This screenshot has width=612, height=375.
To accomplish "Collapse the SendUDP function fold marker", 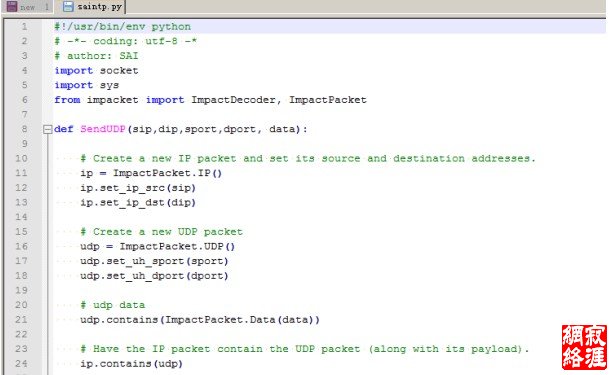I will (48, 129).
